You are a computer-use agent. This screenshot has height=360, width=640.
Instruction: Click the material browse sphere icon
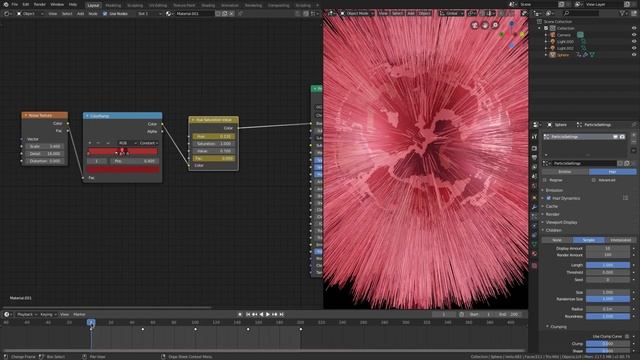coord(169,13)
